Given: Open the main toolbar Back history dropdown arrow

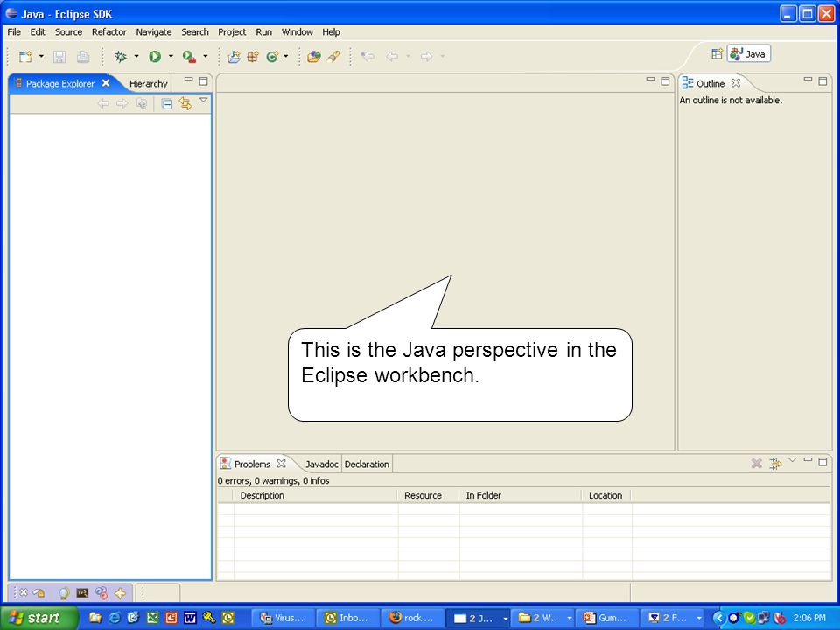Looking at the screenshot, I should pos(408,56).
